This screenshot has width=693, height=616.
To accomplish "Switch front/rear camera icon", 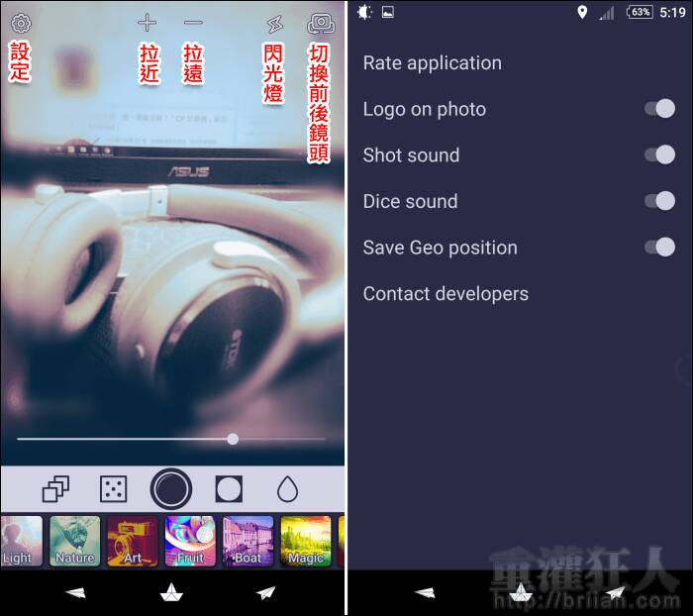I will pyautogui.click(x=322, y=25).
